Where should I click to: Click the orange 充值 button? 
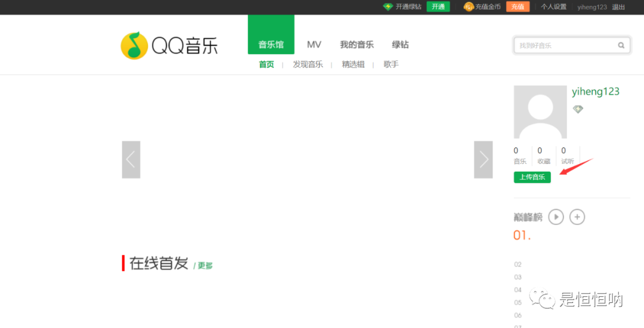(x=518, y=7)
